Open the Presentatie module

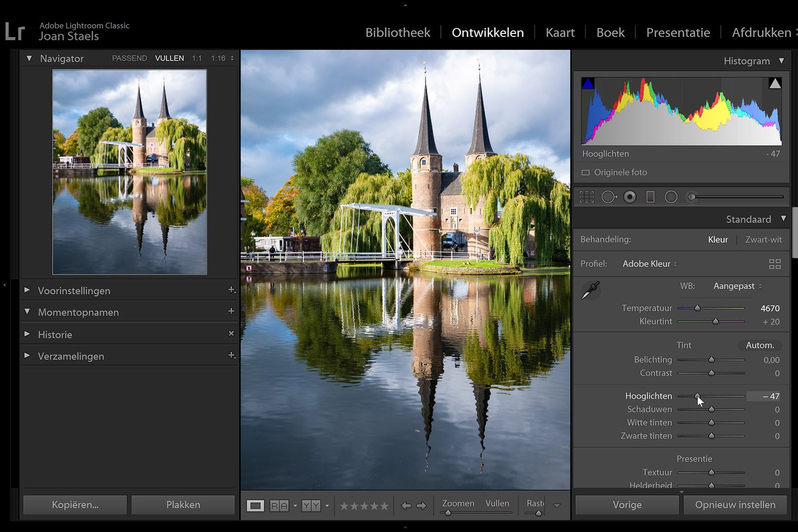pos(678,33)
